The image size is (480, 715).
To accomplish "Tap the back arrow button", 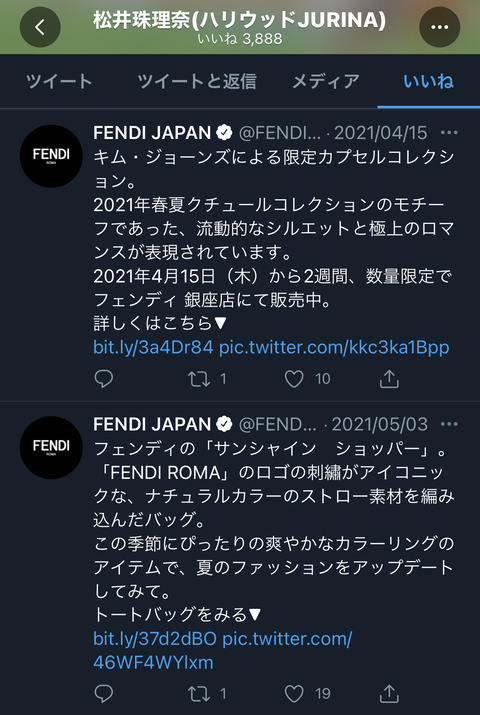I will click(40, 27).
